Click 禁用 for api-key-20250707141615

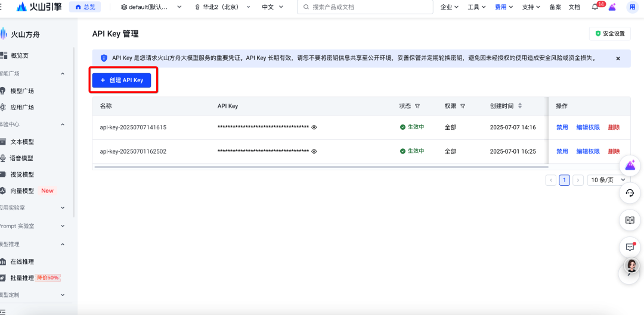click(x=562, y=127)
